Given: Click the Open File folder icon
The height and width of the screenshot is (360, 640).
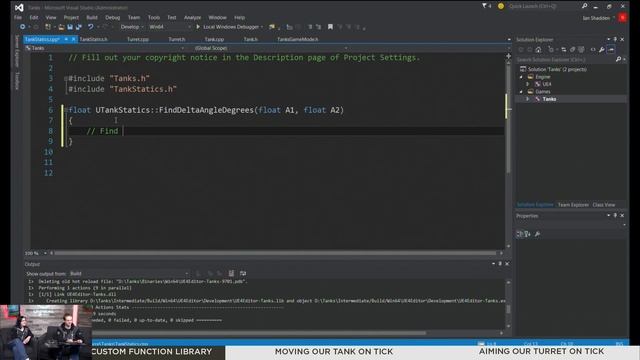Looking at the screenshot, I should pyautogui.click(x=61, y=27).
